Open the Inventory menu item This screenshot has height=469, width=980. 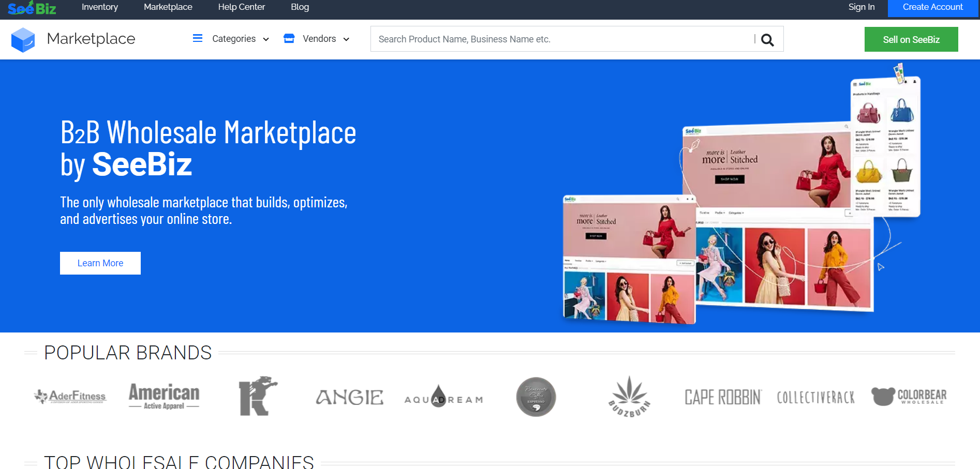(100, 7)
